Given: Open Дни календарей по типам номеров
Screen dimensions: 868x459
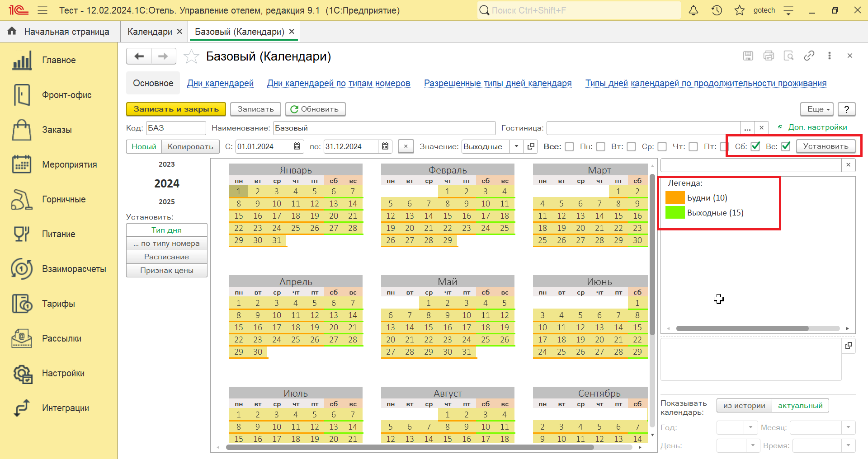Looking at the screenshot, I should (x=339, y=83).
